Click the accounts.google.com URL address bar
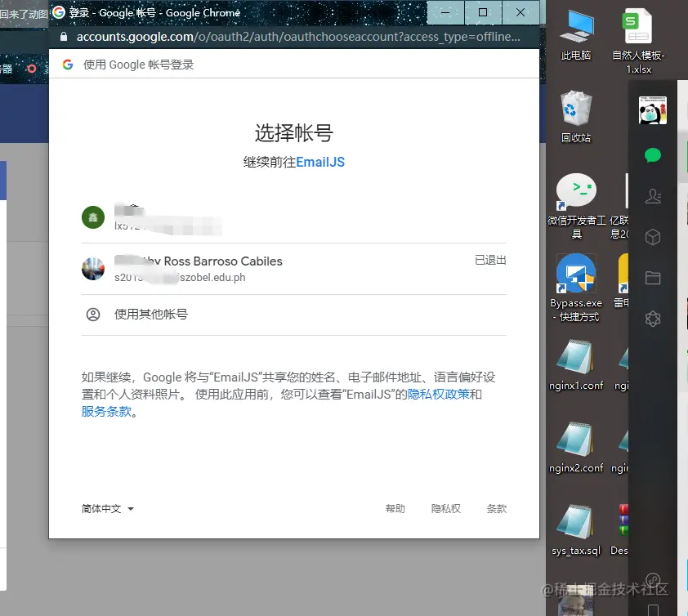 [x=298, y=37]
